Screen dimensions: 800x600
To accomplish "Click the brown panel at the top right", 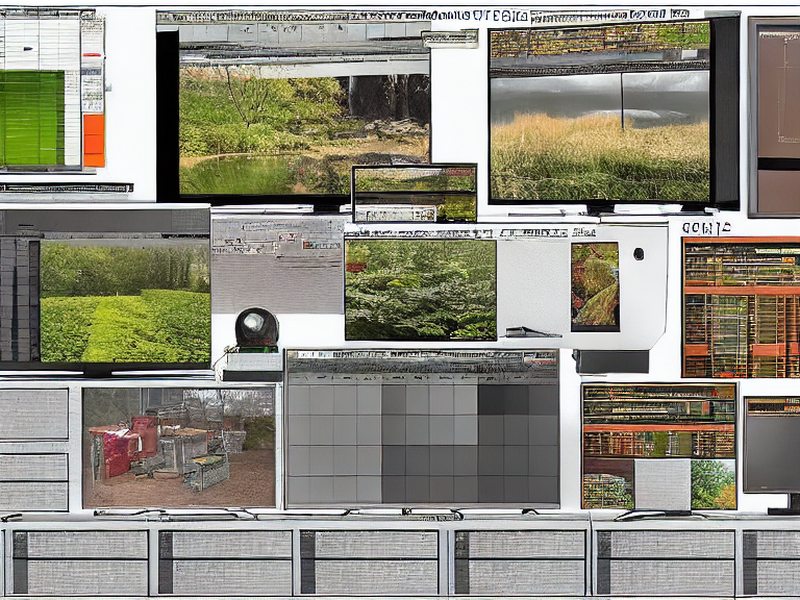I will [x=776, y=116].
